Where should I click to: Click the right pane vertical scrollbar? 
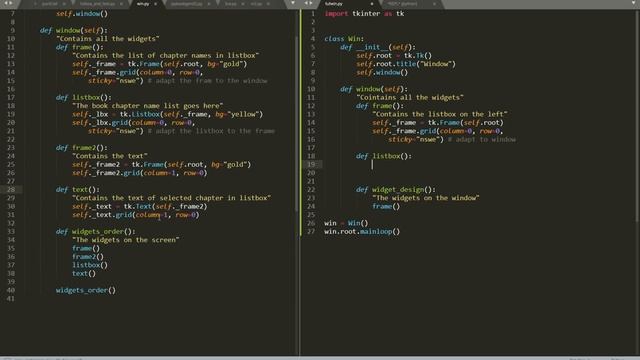tap(638, 116)
